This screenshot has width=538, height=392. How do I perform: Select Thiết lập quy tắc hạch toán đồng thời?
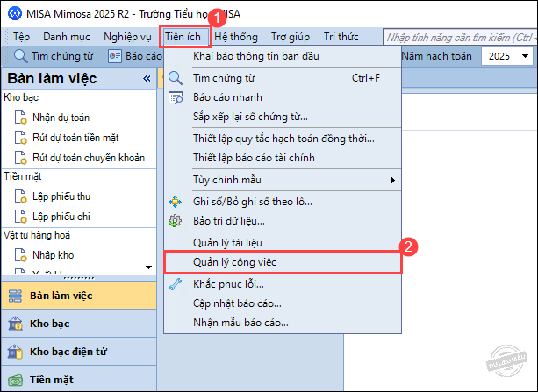coord(283,139)
